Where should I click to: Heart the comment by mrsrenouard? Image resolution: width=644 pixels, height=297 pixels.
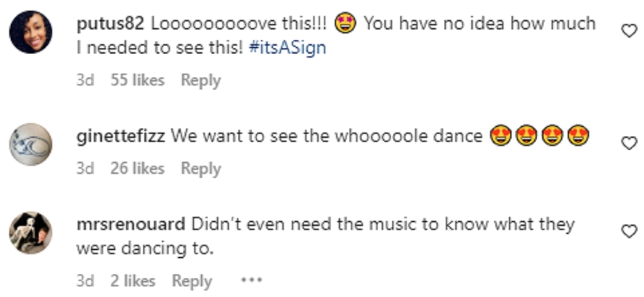click(628, 231)
